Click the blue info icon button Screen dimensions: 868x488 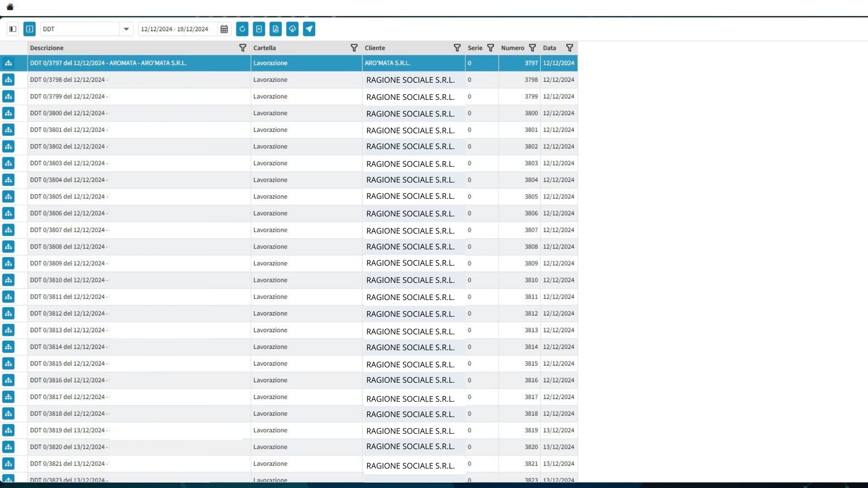click(x=29, y=29)
